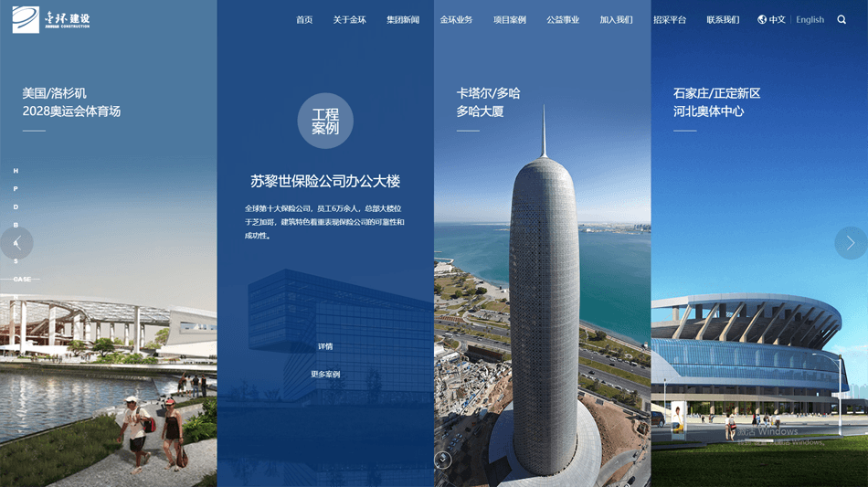Screen dimensions: 868x487
Task: Click the globe language icon
Action: click(762, 19)
